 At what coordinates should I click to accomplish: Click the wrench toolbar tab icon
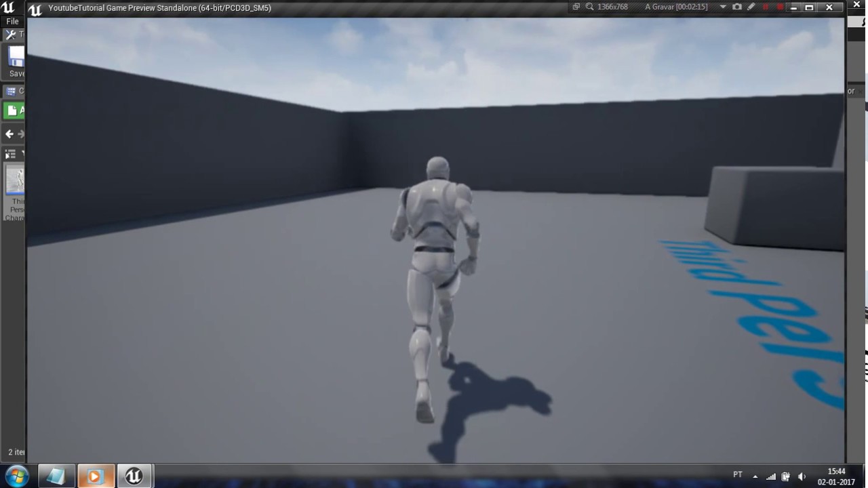[x=10, y=35]
